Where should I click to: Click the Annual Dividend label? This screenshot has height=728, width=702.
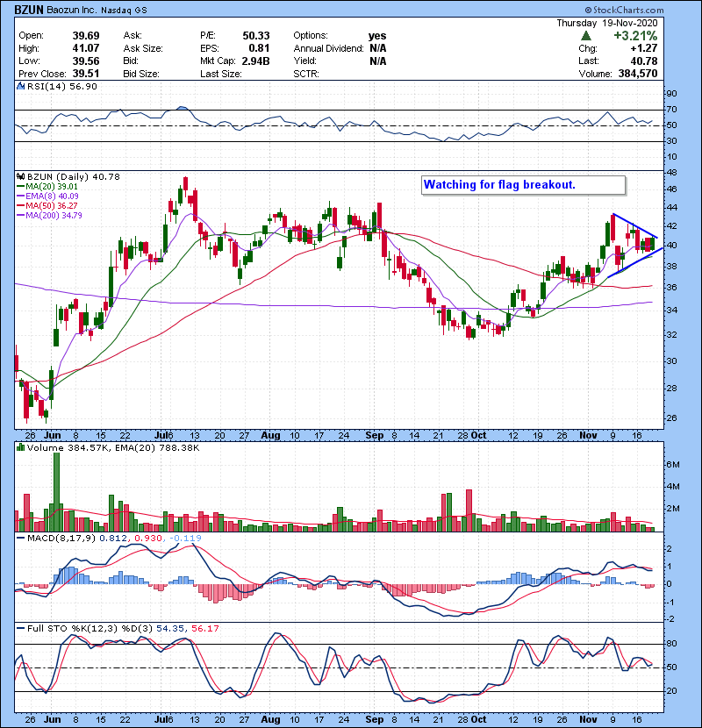tap(328, 48)
